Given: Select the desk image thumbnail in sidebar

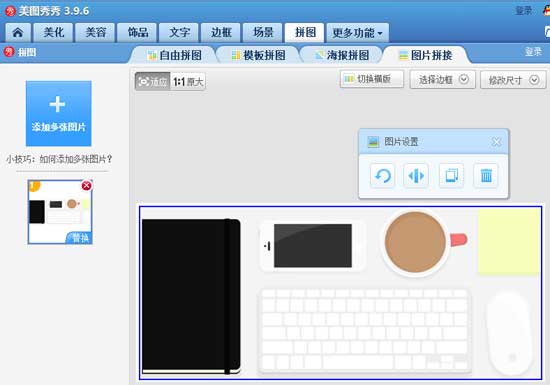Looking at the screenshot, I should [60, 212].
